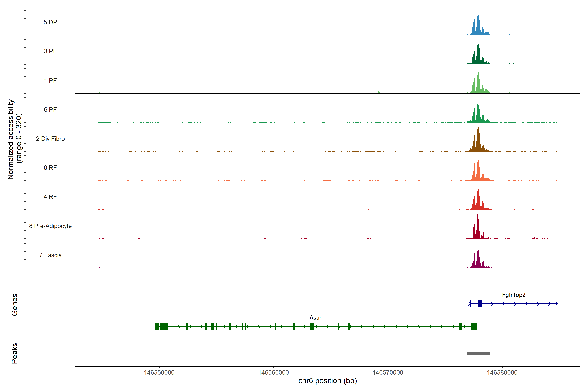Click the 3 PF track label
Viewport: 588px width, 392px height.
[50, 51]
